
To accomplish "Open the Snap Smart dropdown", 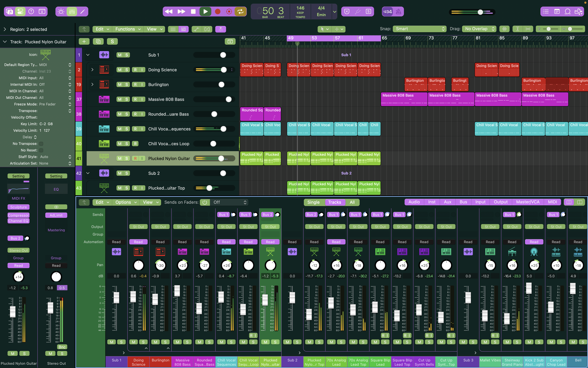I will coord(420,29).
